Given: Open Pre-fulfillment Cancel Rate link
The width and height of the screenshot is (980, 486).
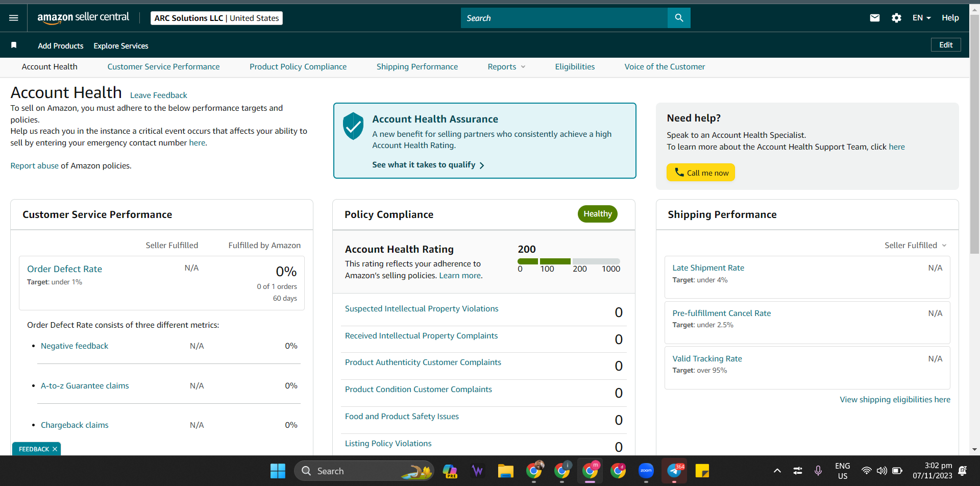Looking at the screenshot, I should tap(722, 313).
